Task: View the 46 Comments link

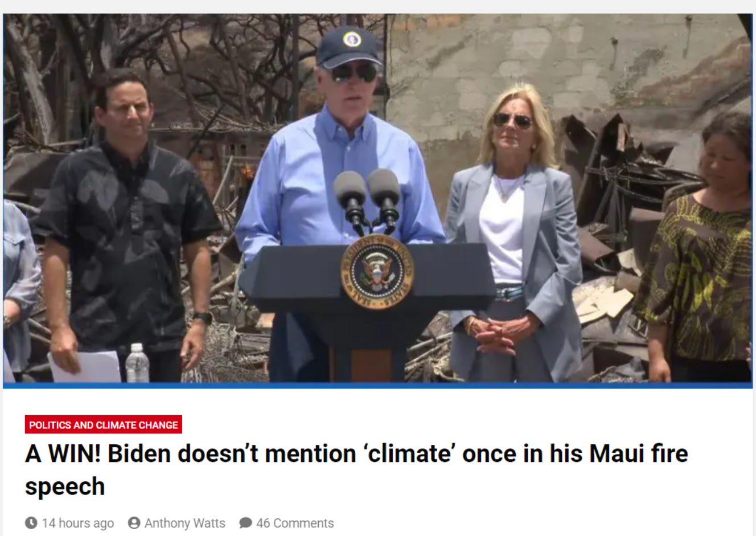Action: [295, 523]
